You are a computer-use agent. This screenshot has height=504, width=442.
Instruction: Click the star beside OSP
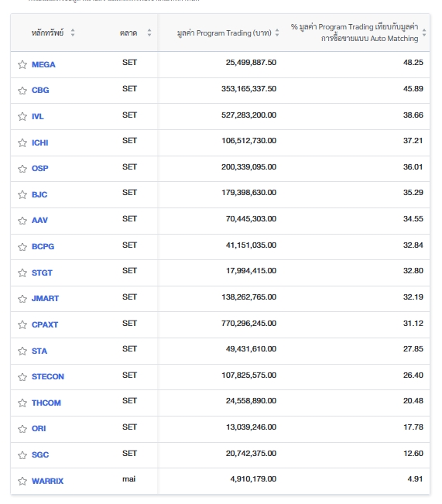[x=22, y=169]
